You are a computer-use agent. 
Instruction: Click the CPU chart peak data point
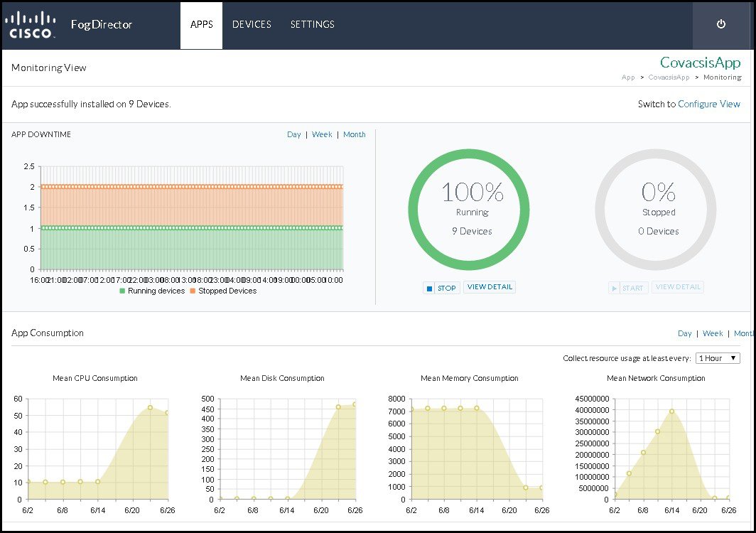click(151, 408)
